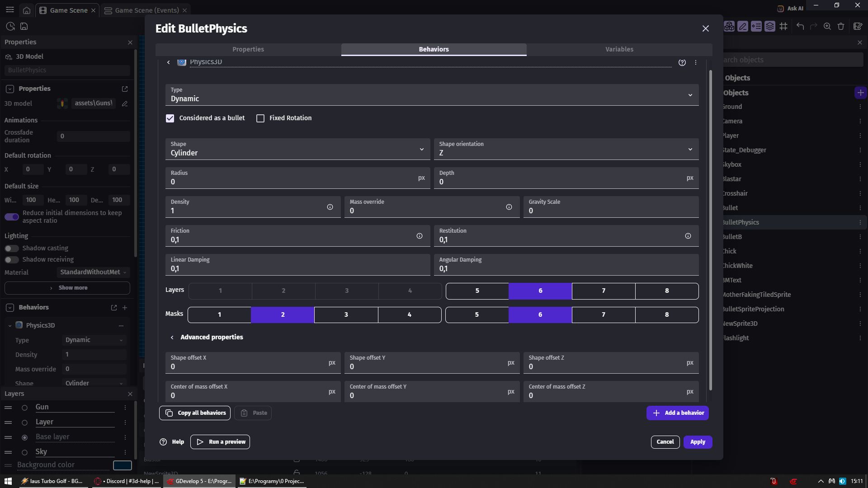The width and height of the screenshot is (868, 488).
Task: Uncheck Considered as a bullet
Action: (170, 118)
